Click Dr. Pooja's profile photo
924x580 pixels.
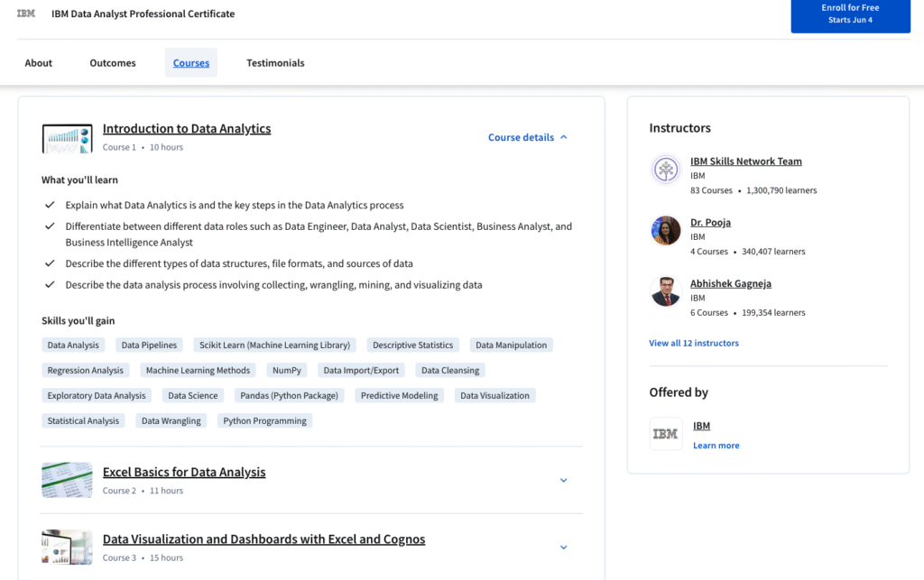(666, 231)
